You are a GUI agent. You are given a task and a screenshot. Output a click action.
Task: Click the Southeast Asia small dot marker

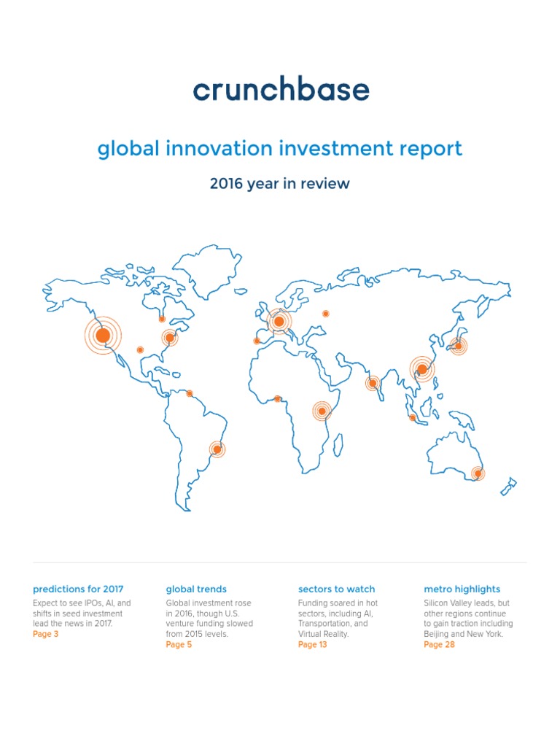413,418
